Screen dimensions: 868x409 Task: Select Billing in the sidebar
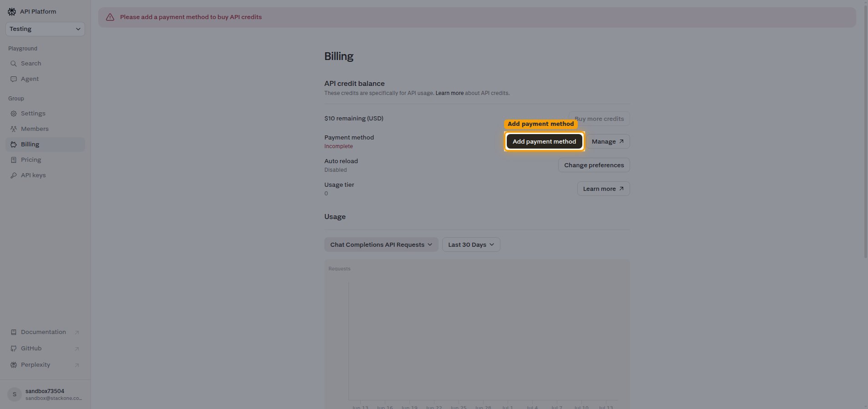pos(45,145)
